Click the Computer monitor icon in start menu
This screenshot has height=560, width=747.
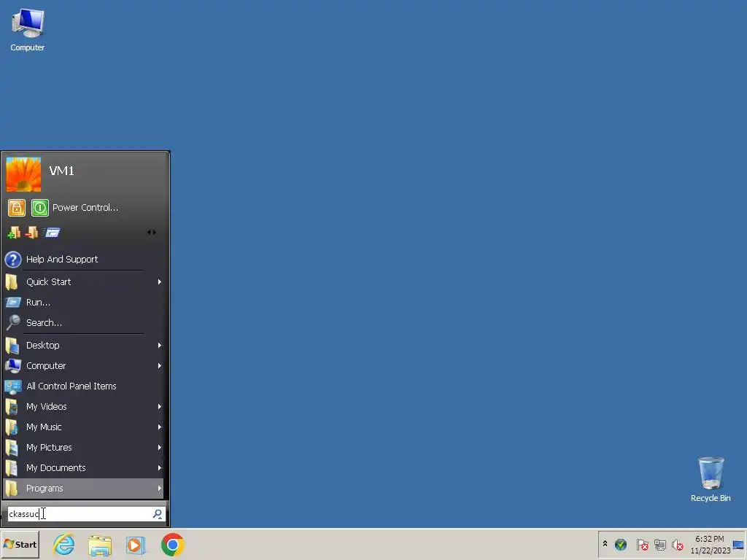point(13,366)
